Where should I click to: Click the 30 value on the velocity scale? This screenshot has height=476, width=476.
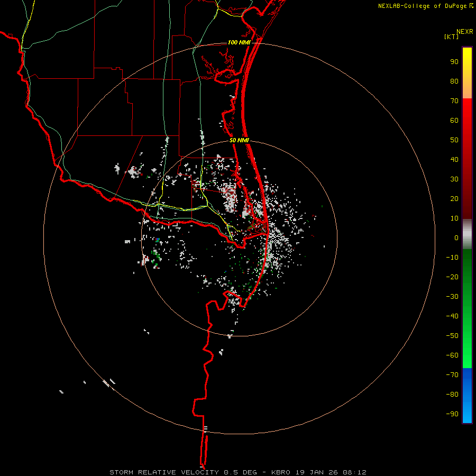click(454, 179)
